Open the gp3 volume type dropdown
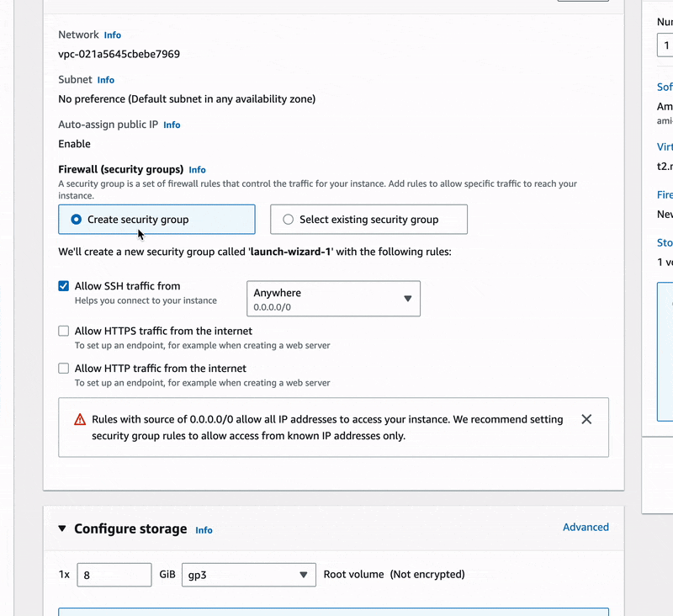The width and height of the screenshot is (673, 616). click(x=248, y=575)
